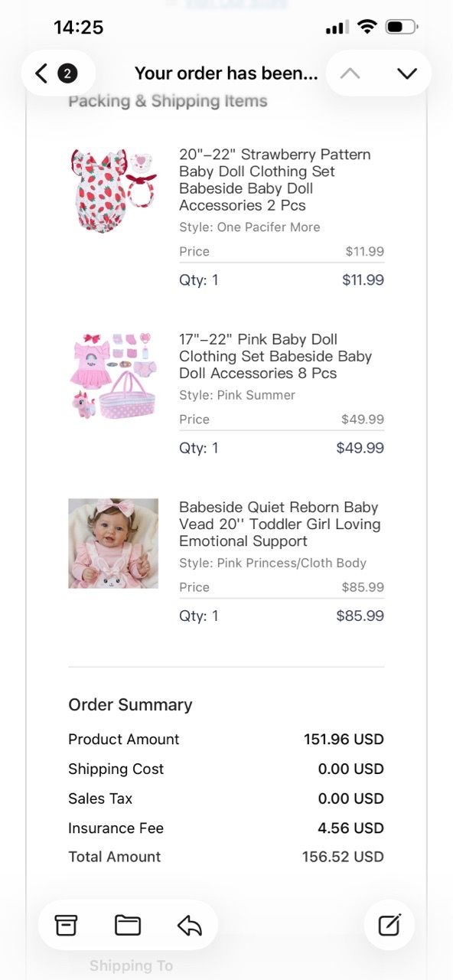Open the Babeside Quiet Reborn Baby Vead title

(280, 524)
